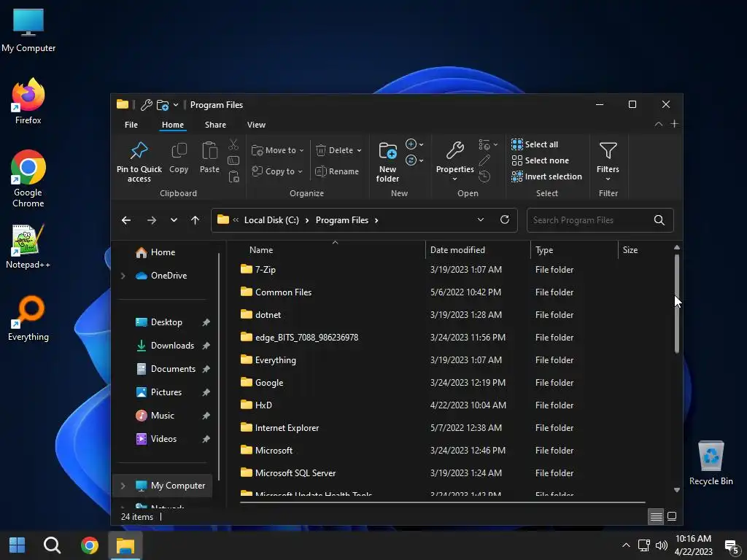747x560 pixels.
Task: Expand My Computer in navigation pane
Action: [123, 486]
